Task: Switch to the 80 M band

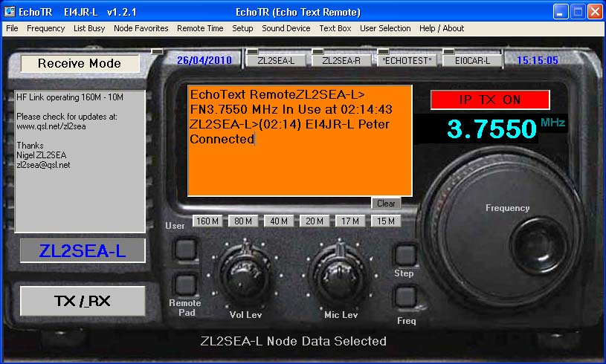Action: click(243, 221)
